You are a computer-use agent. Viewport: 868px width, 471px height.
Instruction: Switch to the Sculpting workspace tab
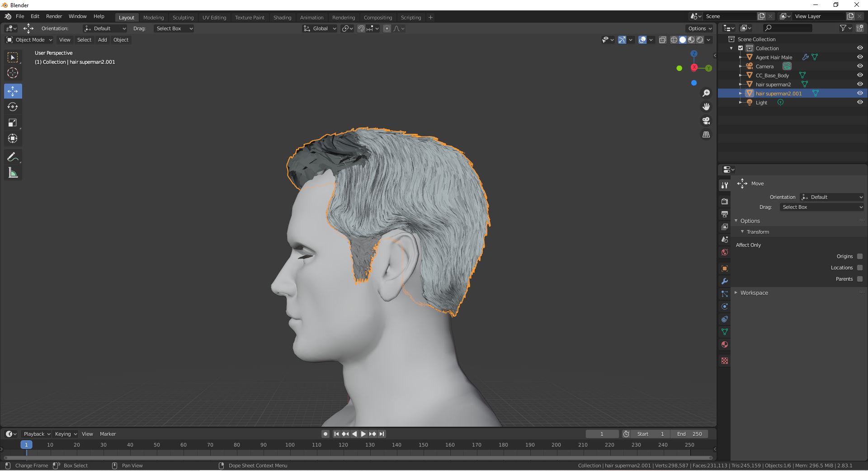tap(183, 18)
